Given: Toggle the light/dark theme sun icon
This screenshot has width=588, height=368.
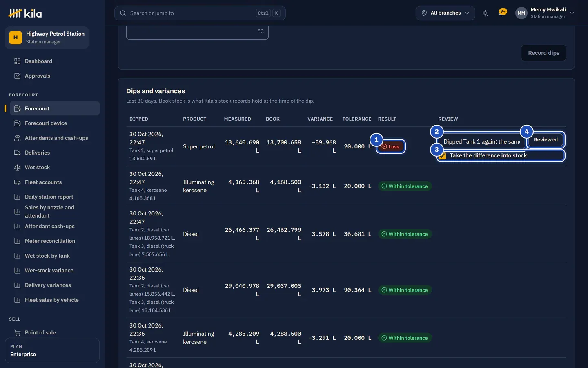Looking at the screenshot, I should (485, 13).
